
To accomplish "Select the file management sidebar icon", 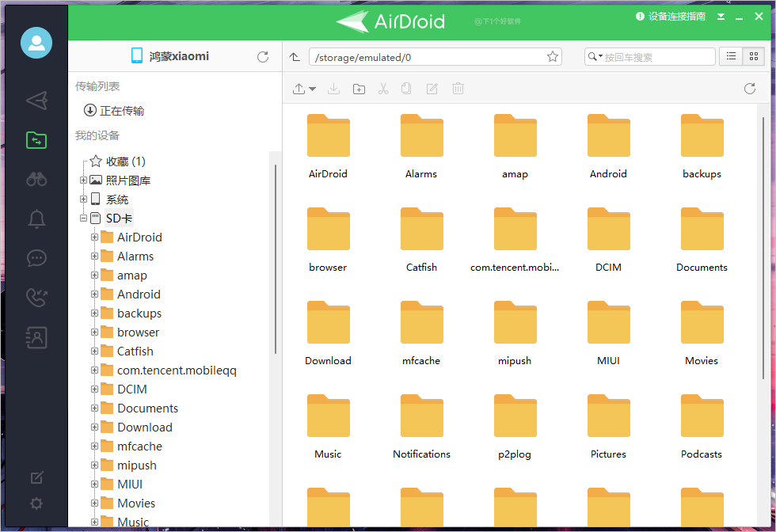I will 36,140.
